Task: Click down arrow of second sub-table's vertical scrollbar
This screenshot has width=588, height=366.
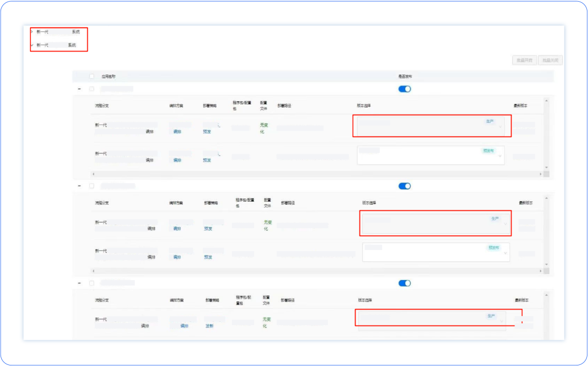Action: [x=547, y=264]
